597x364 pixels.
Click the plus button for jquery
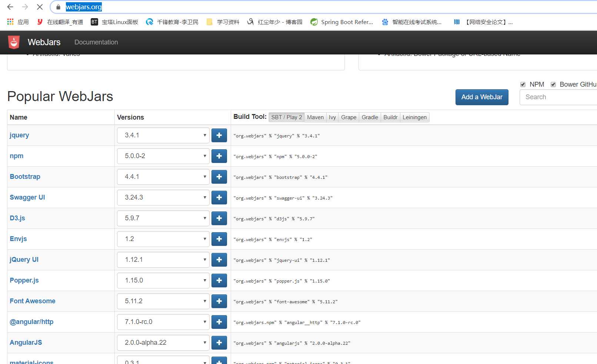pos(219,135)
